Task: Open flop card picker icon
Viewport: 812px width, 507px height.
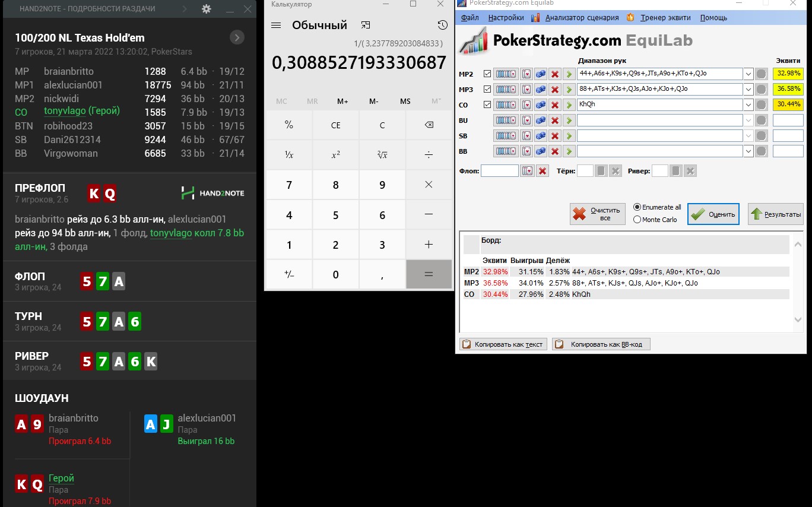Action: pyautogui.click(x=527, y=171)
